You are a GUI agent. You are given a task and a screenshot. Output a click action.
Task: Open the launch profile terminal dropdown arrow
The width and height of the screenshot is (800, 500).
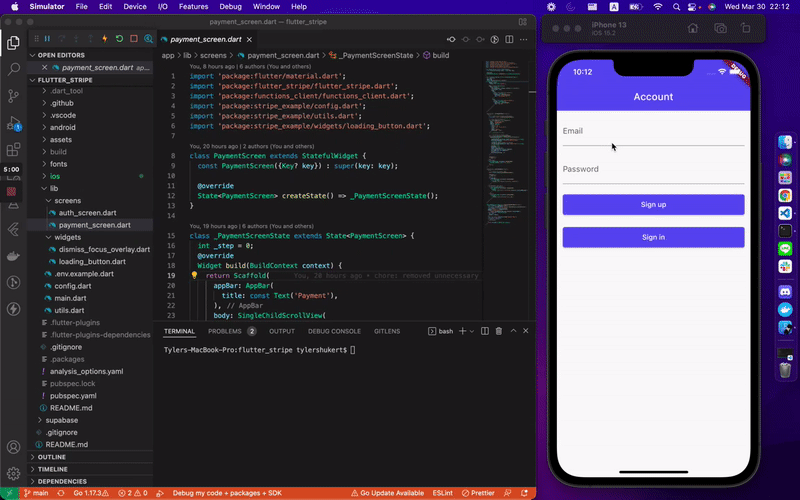point(471,331)
